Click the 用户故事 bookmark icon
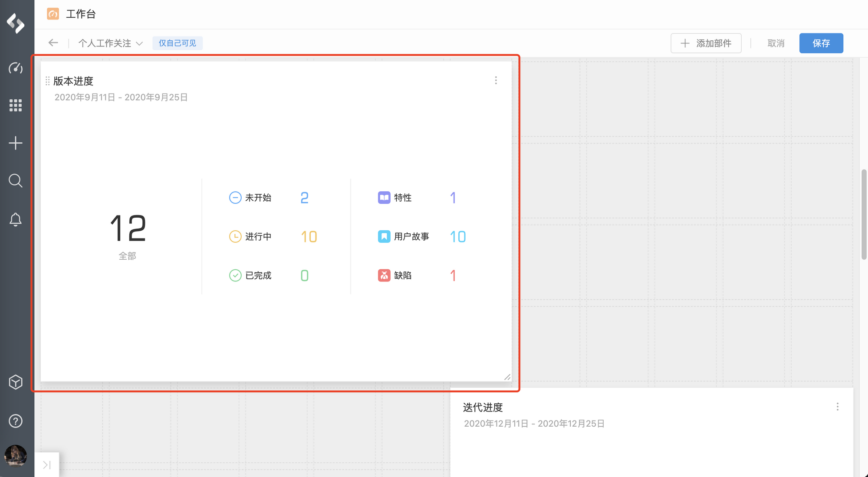Image resolution: width=868 pixels, height=477 pixels. click(384, 236)
